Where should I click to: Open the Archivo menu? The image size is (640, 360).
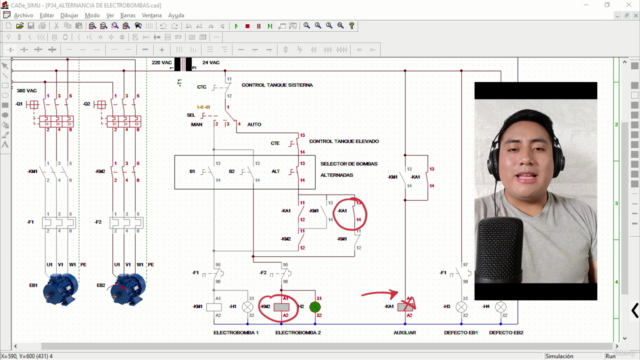[23, 15]
